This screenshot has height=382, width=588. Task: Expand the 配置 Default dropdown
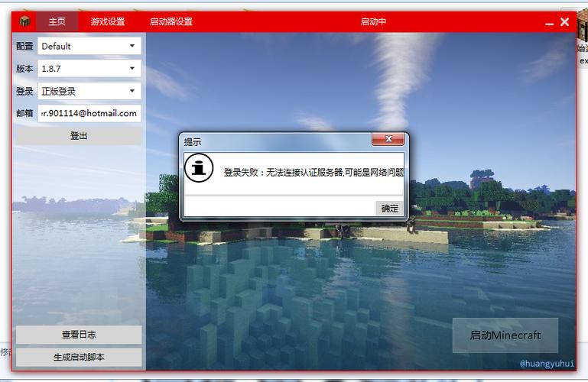89,46
